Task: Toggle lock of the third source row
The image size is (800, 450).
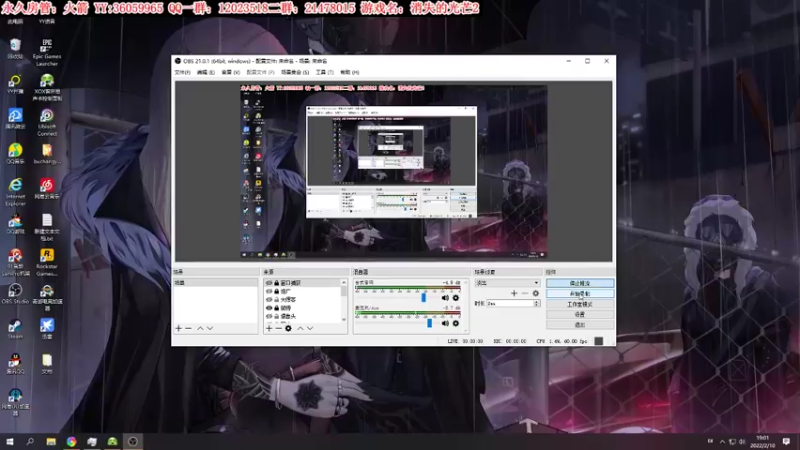Action: click(x=277, y=299)
